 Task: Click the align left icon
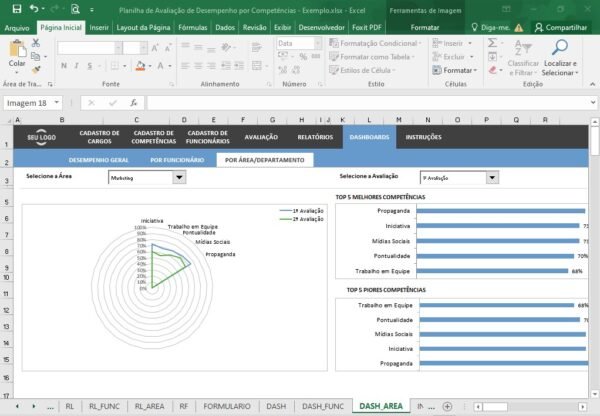pyautogui.click(x=185, y=66)
